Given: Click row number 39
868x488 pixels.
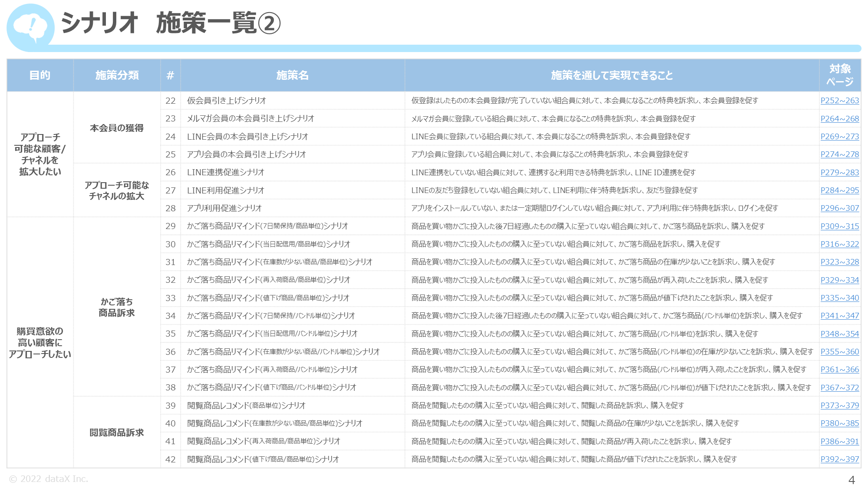Looking at the screenshot, I should coord(171,406).
